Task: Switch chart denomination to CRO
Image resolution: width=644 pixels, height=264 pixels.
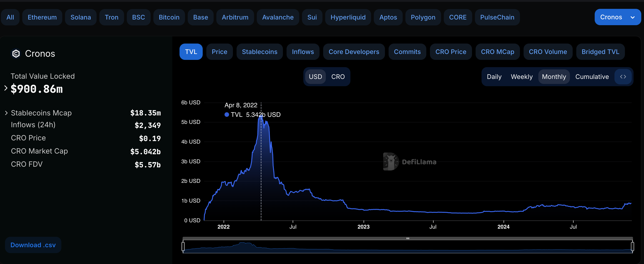Action: pos(338,77)
